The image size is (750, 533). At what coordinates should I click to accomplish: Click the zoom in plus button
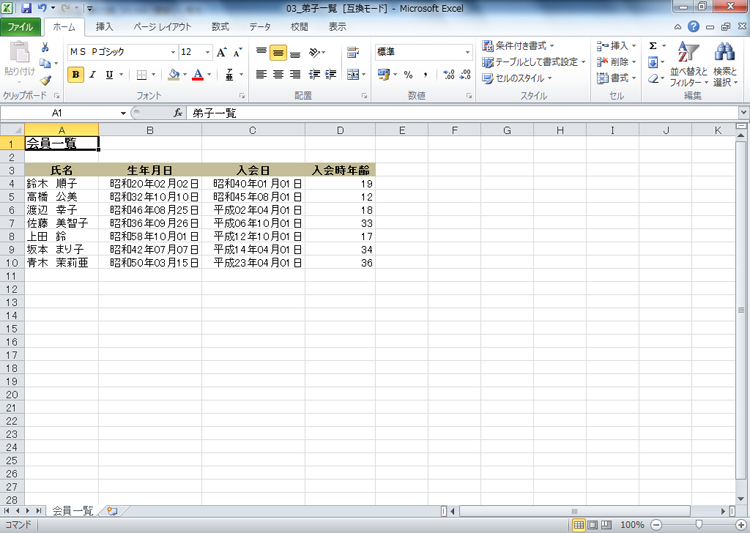click(740, 525)
